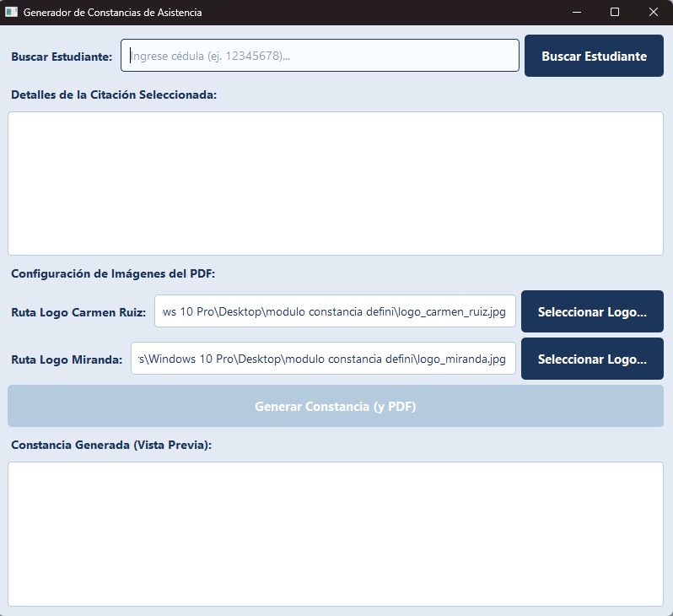Screen dimensions: 673x616
Task: Click the "Ruta Logo Miranda:" label
Action: pyautogui.click(x=67, y=359)
